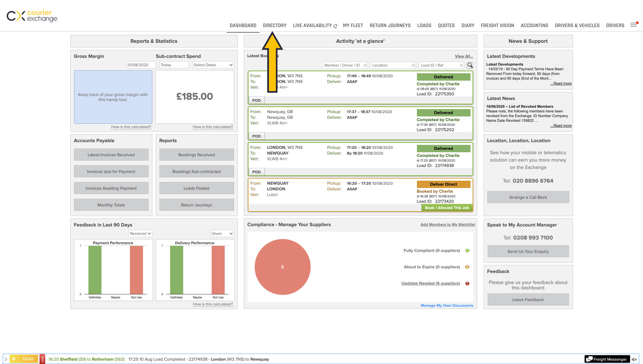Click Arrange a Call Back

coord(528,197)
